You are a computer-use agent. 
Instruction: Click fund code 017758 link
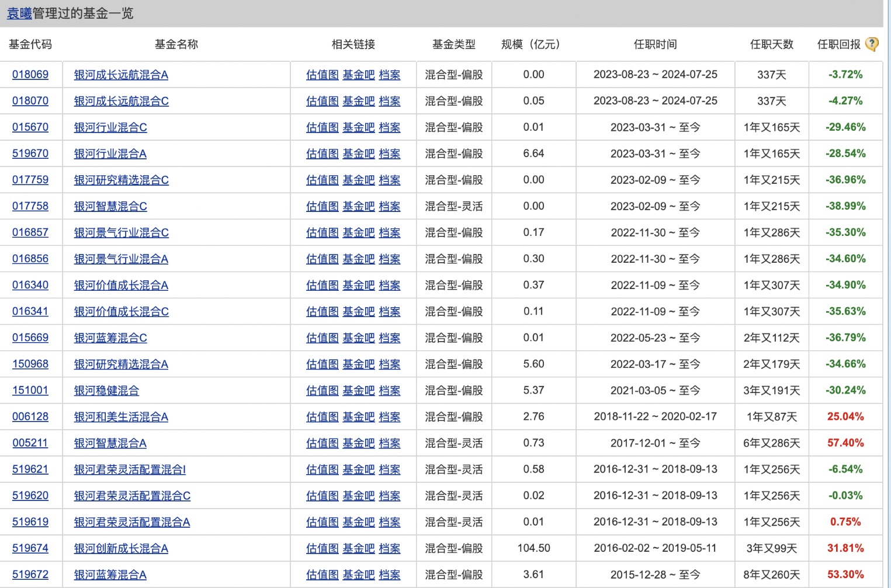pyautogui.click(x=30, y=206)
